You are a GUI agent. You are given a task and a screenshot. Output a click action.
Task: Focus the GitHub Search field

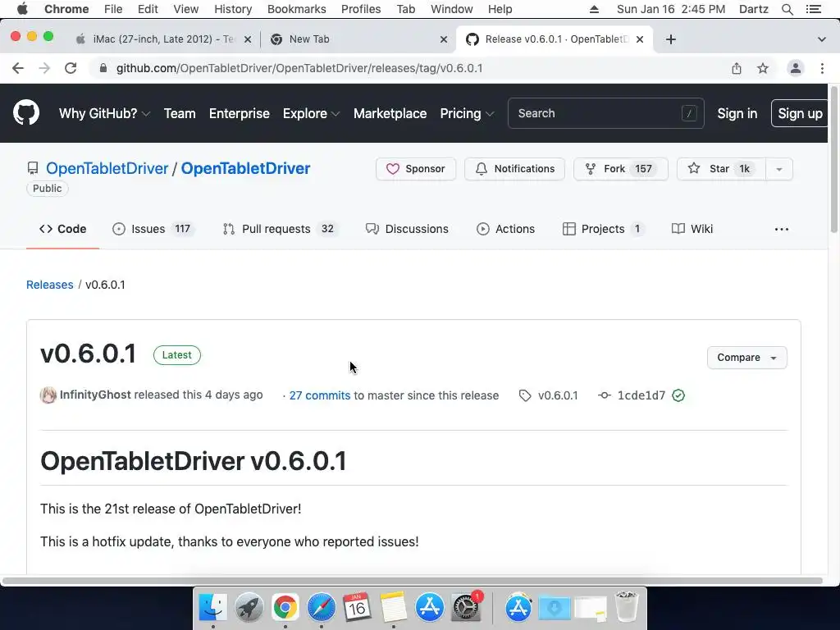coord(606,113)
